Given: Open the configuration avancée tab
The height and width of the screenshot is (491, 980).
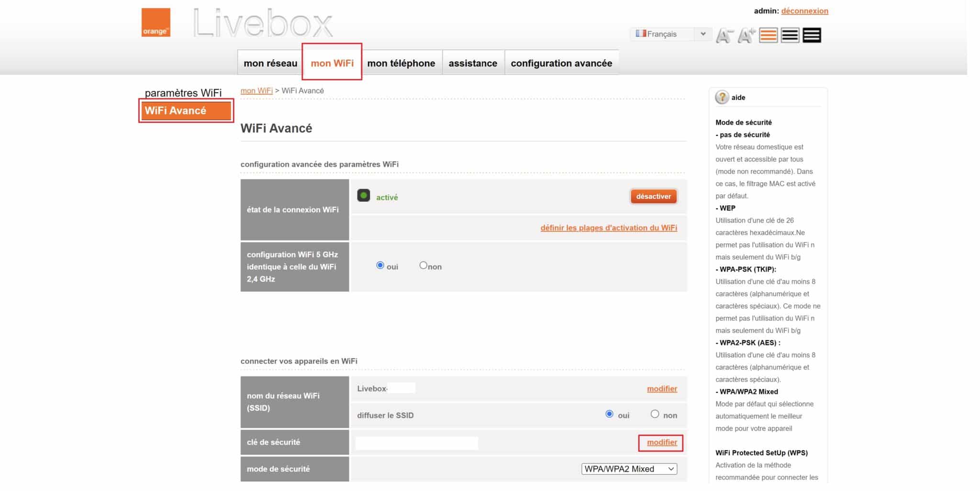Looking at the screenshot, I should point(561,63).
